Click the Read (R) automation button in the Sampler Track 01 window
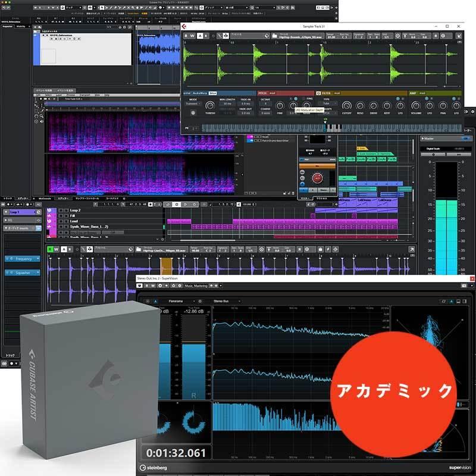The height and width of the screenshot is (476, 476). [x=186, y=36]
